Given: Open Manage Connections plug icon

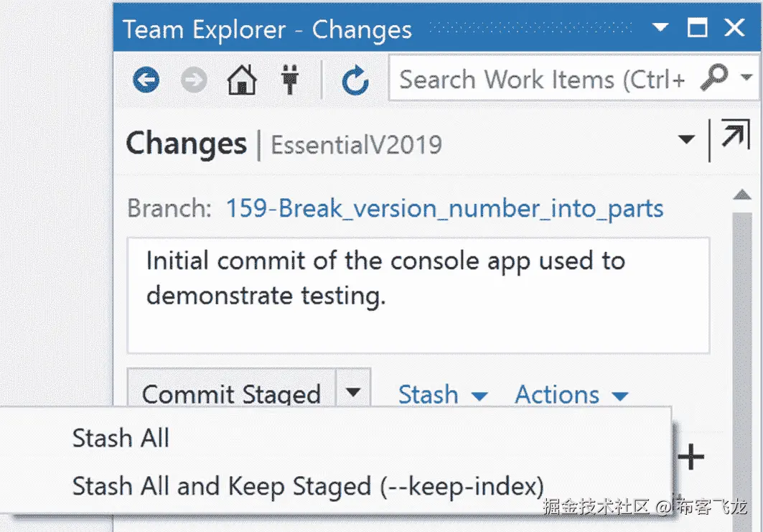Looking at the screenshot, I should coord(290,80).
